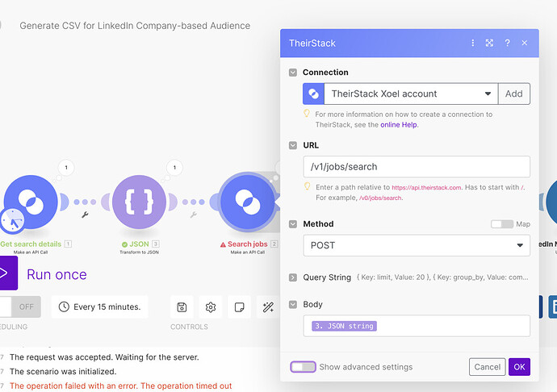
Task: Select the 3. JSON string pill
Action: (x=344, y=326)
